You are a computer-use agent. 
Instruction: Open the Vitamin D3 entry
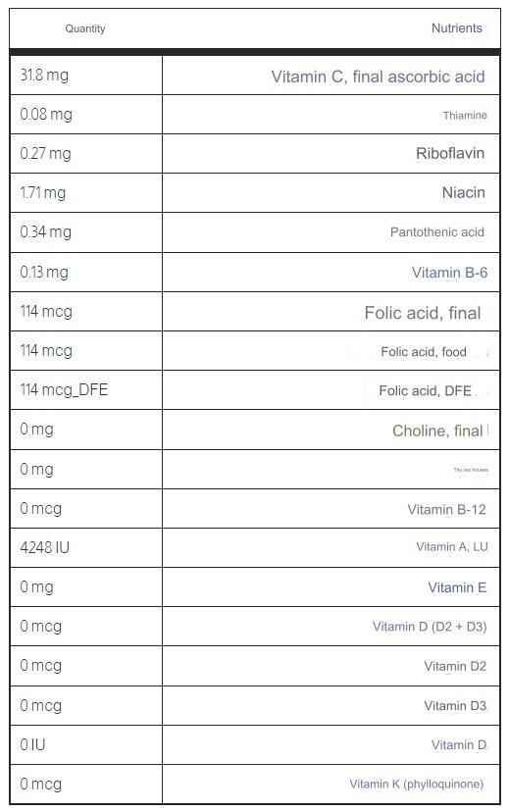click(455, 706)
